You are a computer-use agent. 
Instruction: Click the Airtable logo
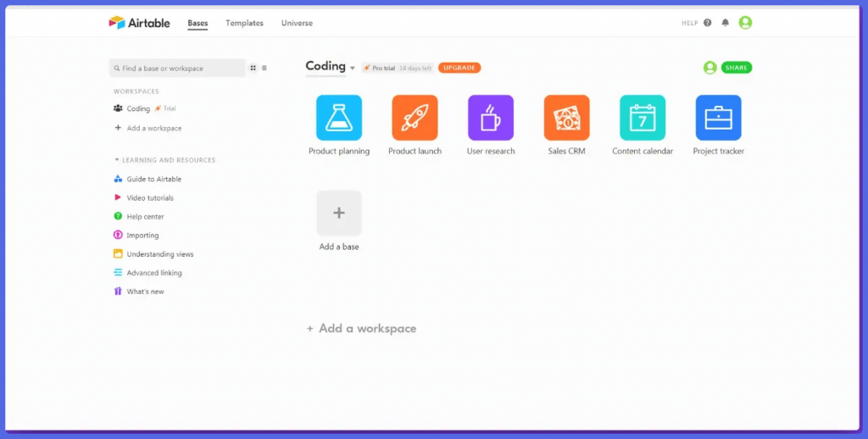click(x=140, y=23)
